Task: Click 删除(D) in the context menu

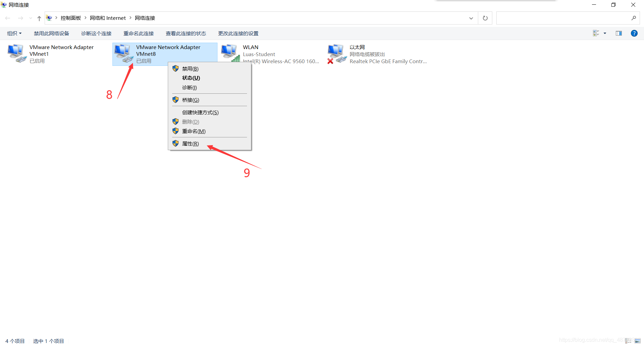Action: (x=210, y=122)
